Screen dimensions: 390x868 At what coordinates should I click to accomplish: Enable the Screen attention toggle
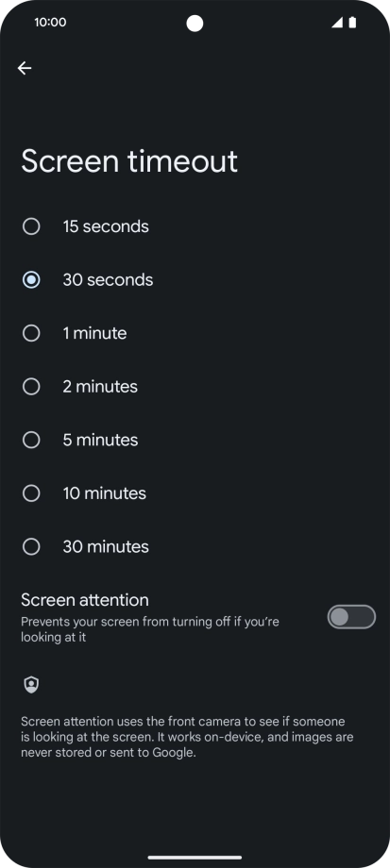pos(351,617)
